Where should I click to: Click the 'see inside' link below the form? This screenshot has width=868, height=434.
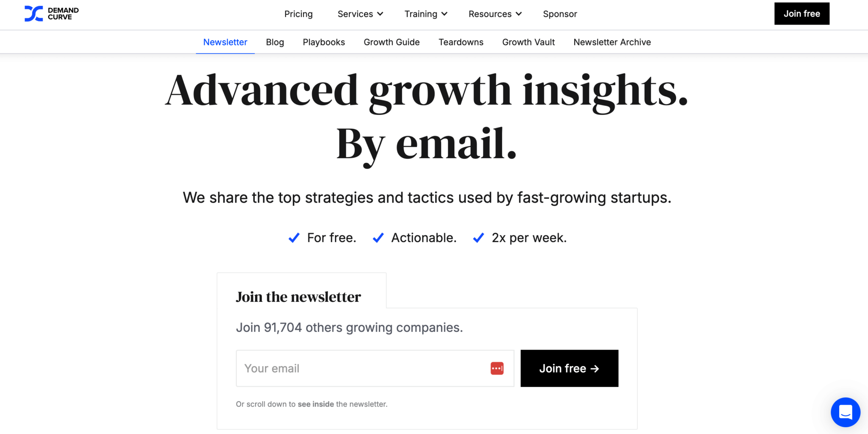[315, 404]
